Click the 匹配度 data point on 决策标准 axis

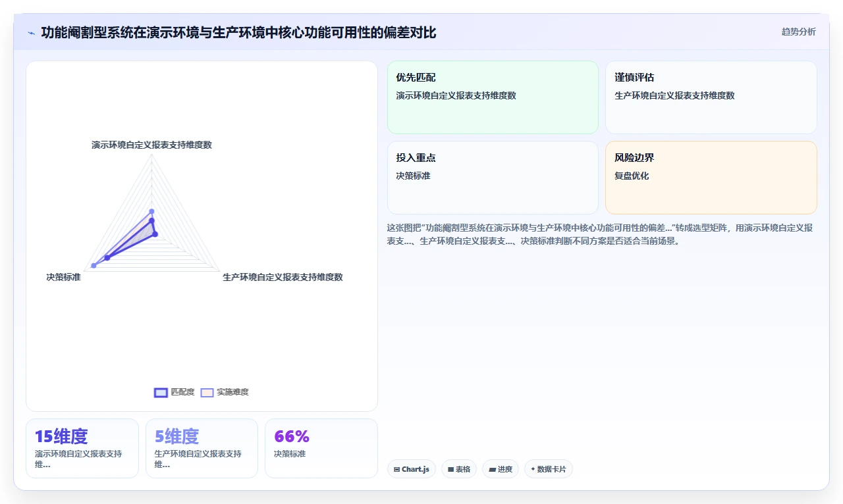tap(107, 257)
